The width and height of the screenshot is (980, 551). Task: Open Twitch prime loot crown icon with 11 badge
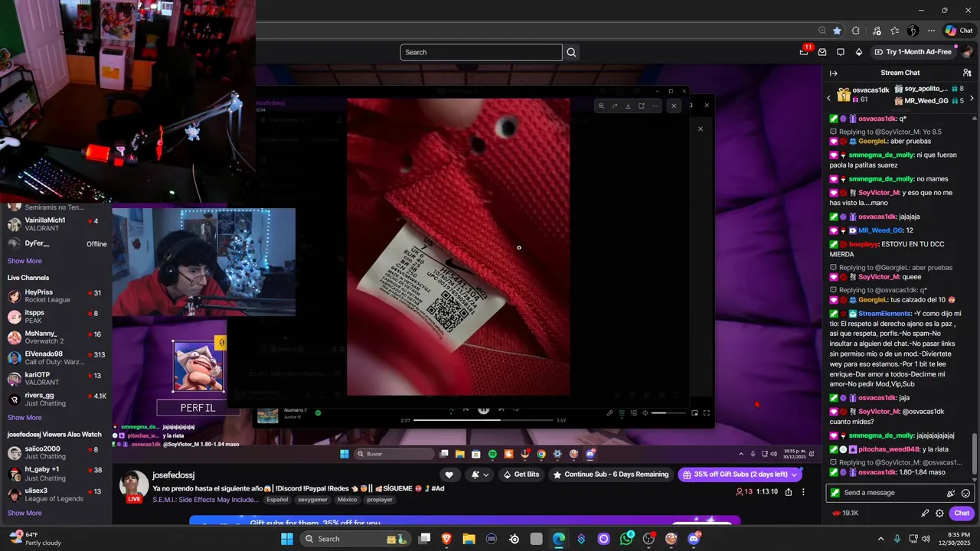tap(804, 52)
